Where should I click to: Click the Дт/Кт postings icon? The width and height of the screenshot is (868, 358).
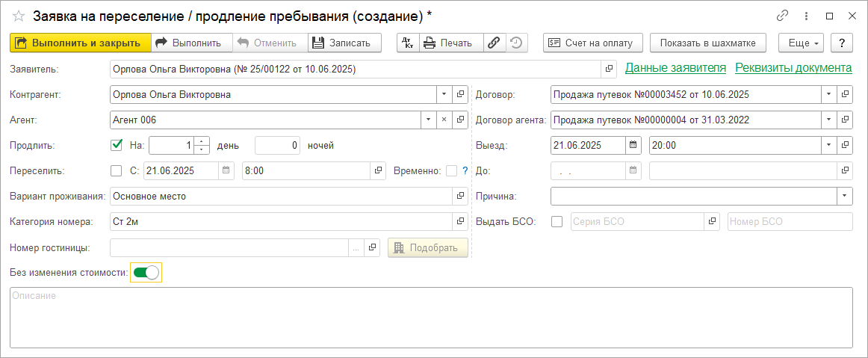[x=407, y=43]
